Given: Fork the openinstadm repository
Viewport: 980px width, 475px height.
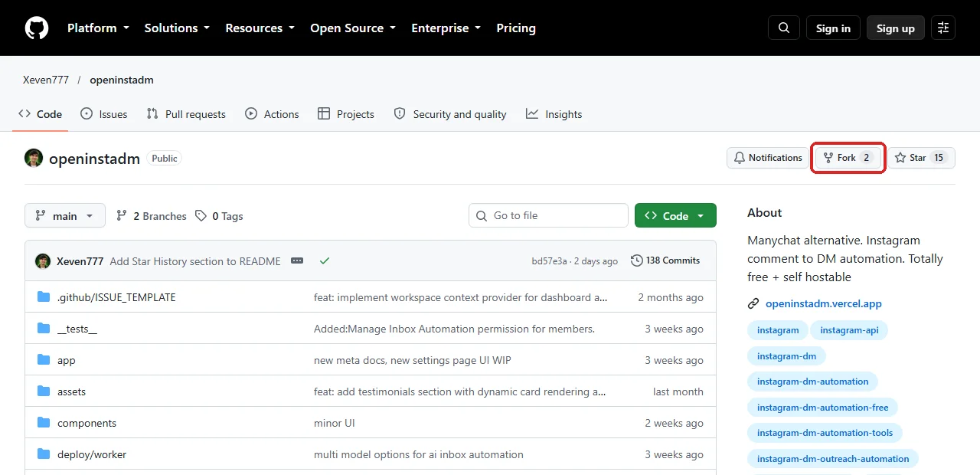Looking at the screenshot, I should coord(848,158).
